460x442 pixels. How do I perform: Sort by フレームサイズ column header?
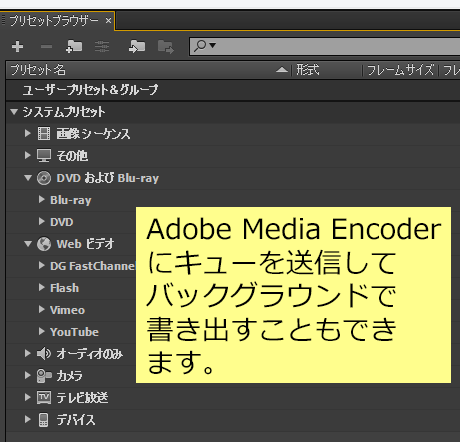[x=400, y=70]
